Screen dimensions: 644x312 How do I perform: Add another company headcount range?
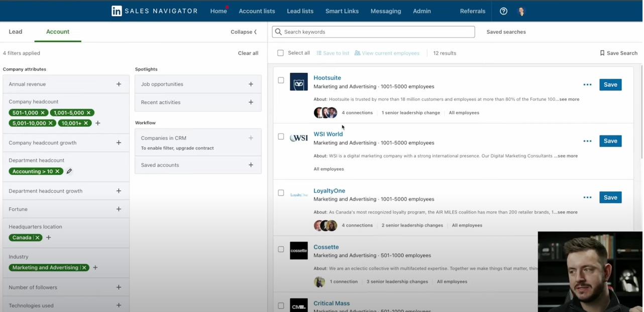point(98,123)
